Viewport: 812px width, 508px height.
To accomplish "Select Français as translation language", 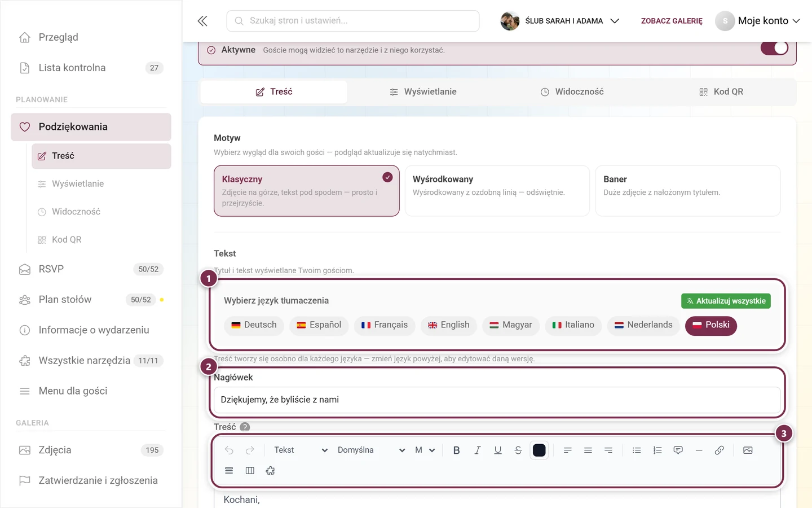I will (384, 325).
